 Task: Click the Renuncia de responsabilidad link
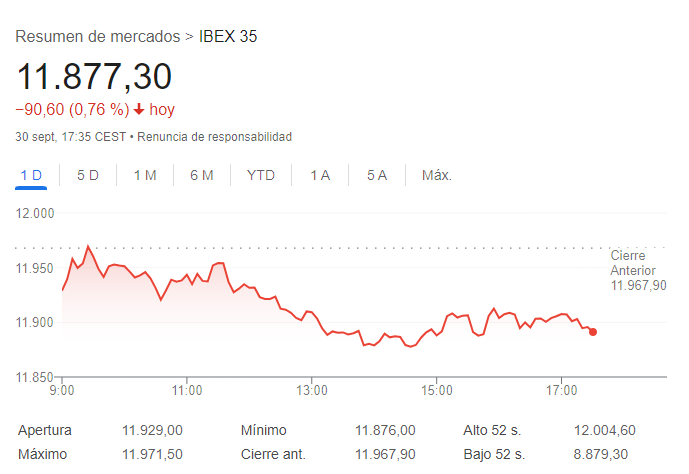pos(214,137)
